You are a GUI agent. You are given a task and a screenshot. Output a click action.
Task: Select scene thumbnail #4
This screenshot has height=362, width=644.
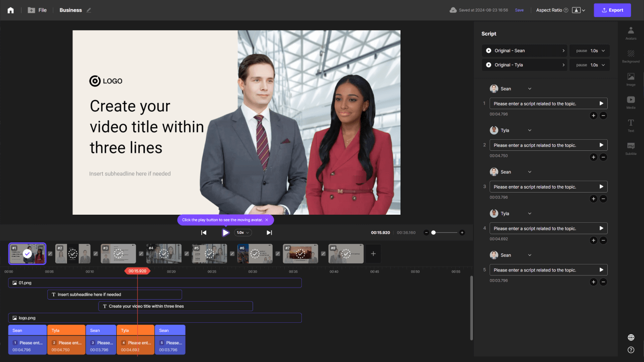(164, 254)
